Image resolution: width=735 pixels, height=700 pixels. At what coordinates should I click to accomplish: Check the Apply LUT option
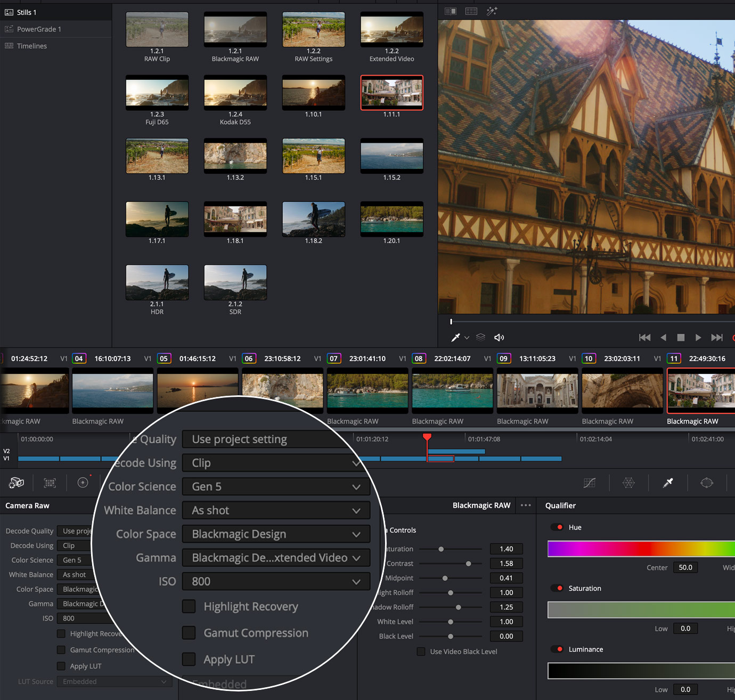pos(189,659)
